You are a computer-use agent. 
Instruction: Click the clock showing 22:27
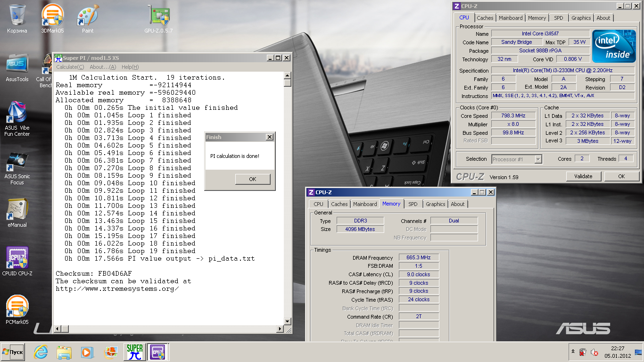617,348
